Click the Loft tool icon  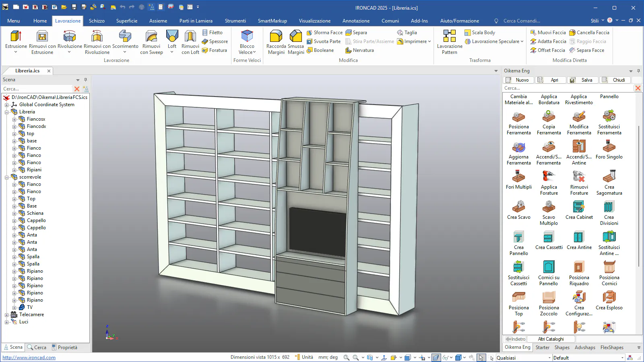pos(172,37)
